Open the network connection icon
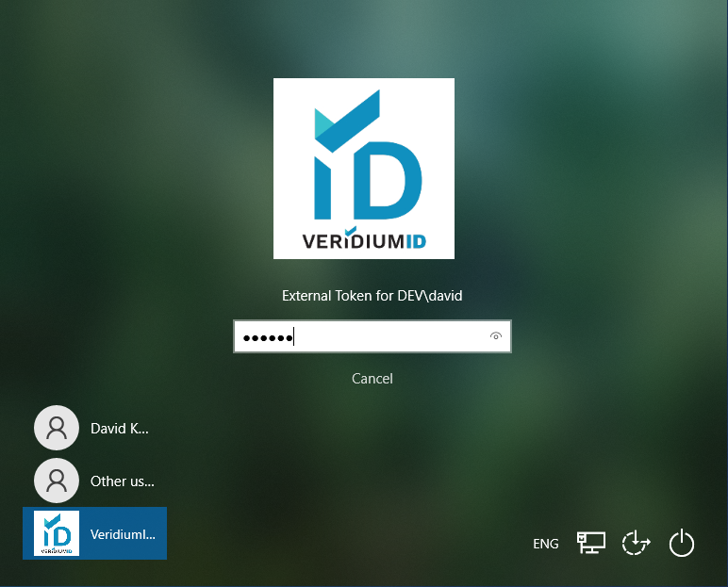The width and height of the screenshot is (728, 587). click(590, 543)
